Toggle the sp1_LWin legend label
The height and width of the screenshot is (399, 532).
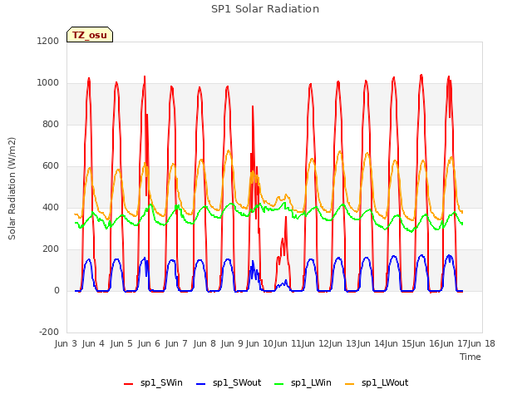click(x=311, y=383)
